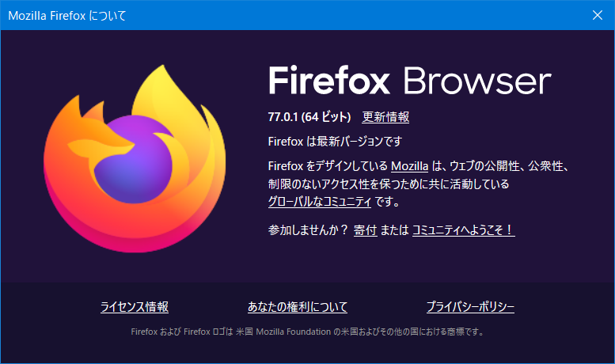Open the コミュニティへようこそ！ link
This screenshot has width=615, height=364.
(464, 229)
